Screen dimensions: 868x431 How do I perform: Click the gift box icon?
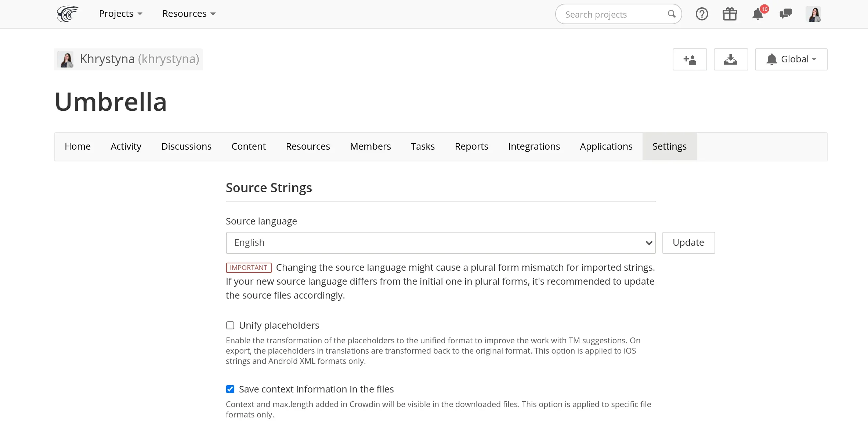tap(730, 14)
